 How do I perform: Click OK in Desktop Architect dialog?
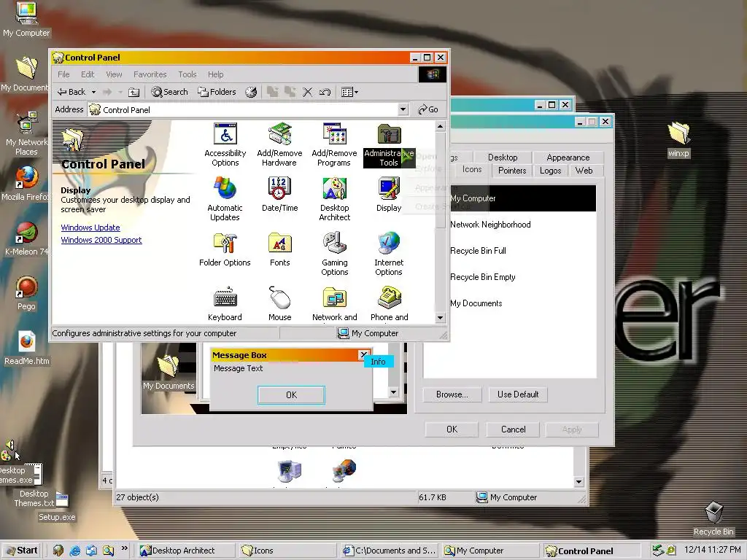[x=452, y=429]
